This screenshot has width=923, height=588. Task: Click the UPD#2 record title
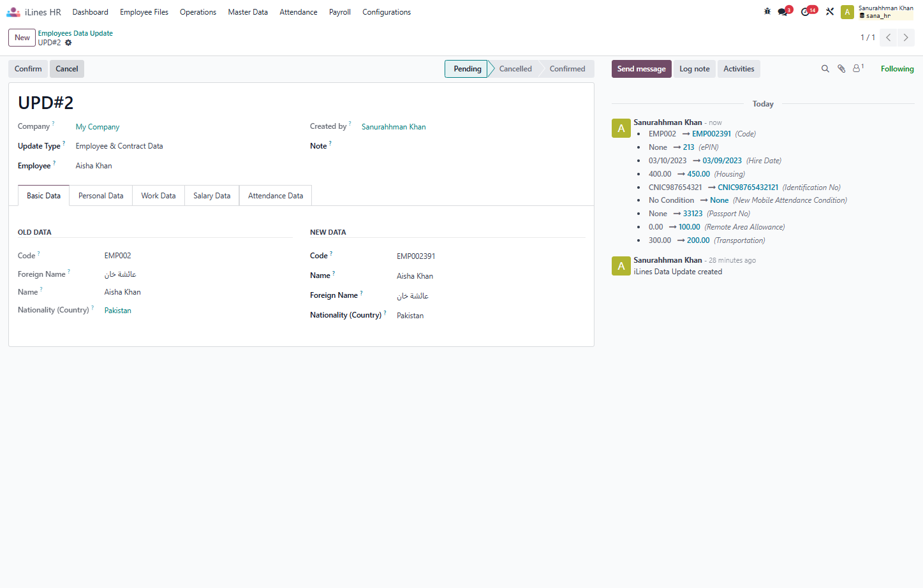point(46,103)
